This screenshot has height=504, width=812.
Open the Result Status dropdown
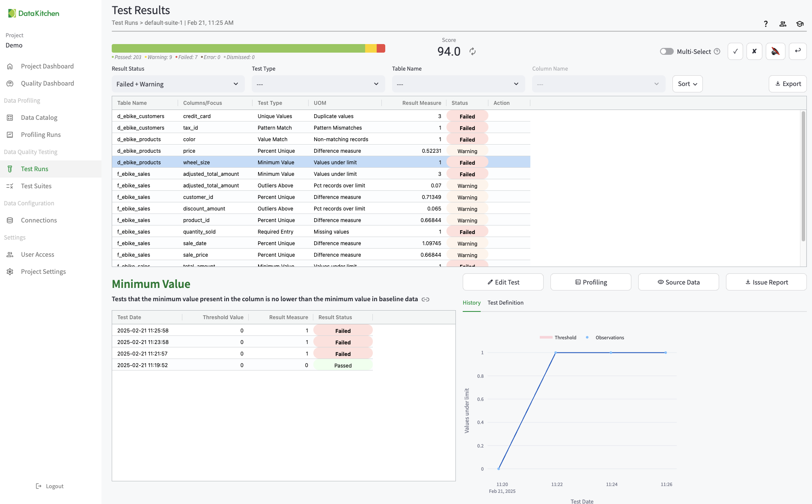coord(178,84)
